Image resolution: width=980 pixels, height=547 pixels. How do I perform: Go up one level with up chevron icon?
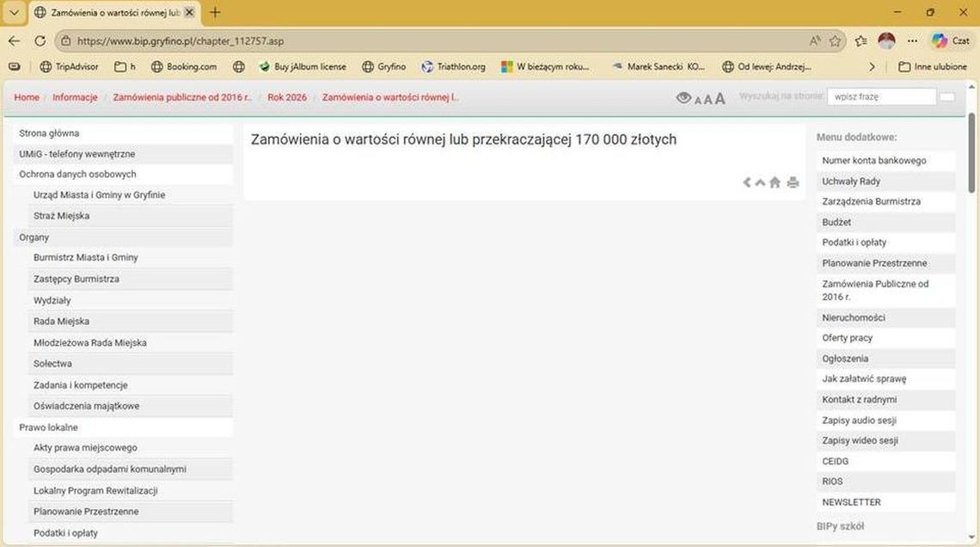pos(760,182)
